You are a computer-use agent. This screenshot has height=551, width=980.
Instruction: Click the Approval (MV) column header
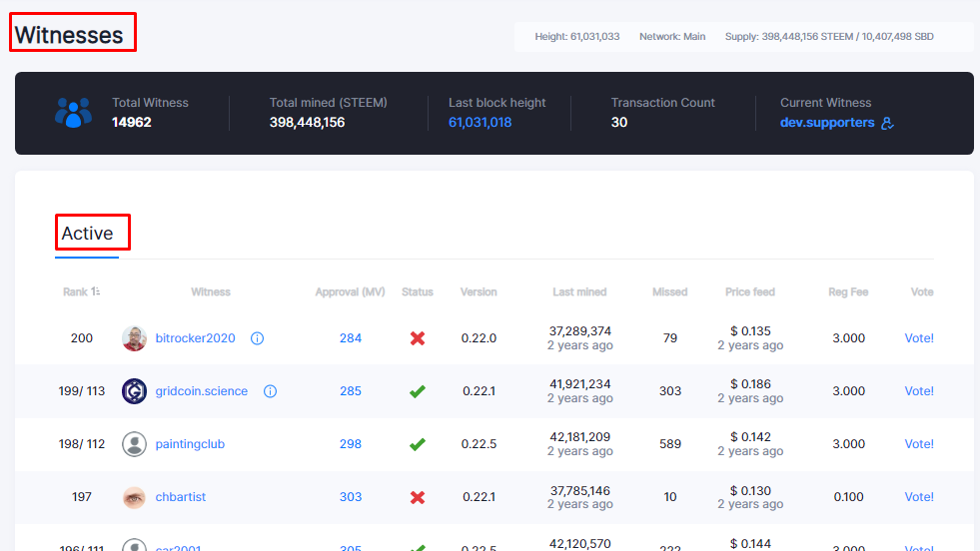350,291
